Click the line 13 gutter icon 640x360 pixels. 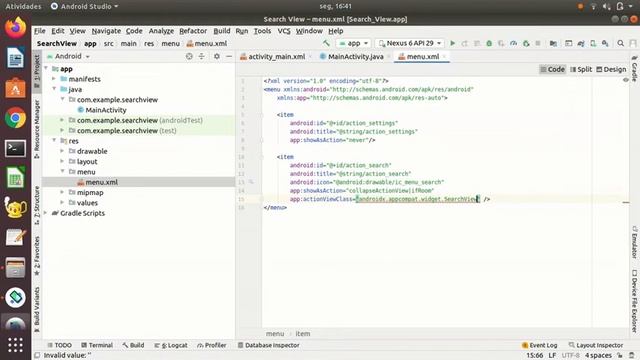(x=251, y=182)
